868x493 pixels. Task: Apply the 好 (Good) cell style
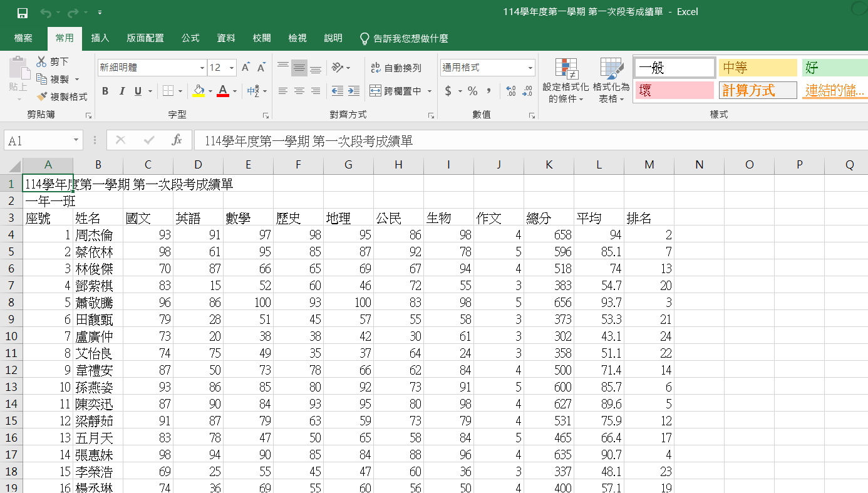(x=835, y=68)
